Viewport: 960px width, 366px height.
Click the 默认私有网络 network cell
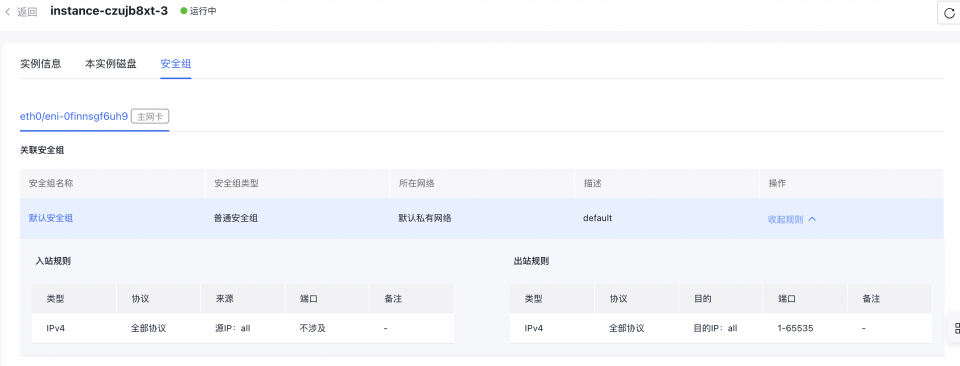(425, 218)
